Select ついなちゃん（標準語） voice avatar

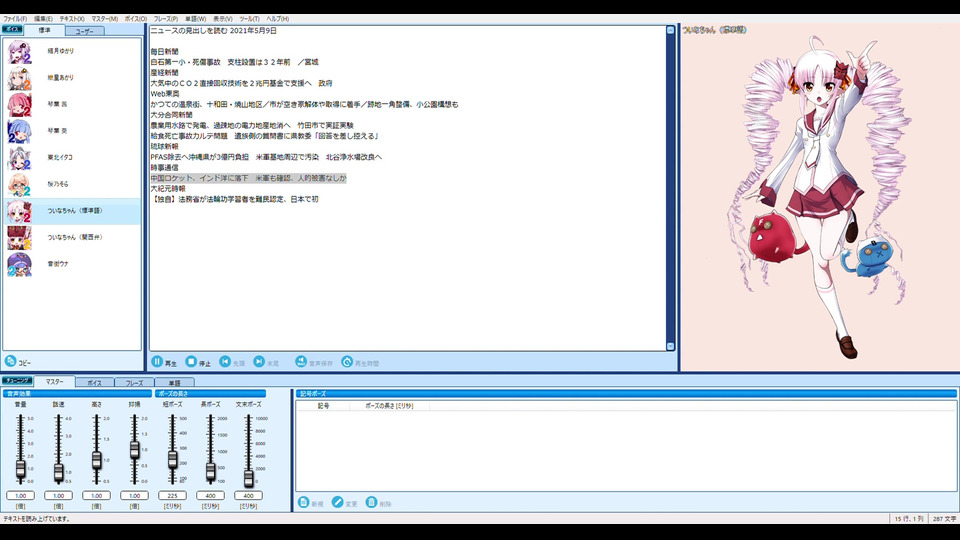pos(19,211)
